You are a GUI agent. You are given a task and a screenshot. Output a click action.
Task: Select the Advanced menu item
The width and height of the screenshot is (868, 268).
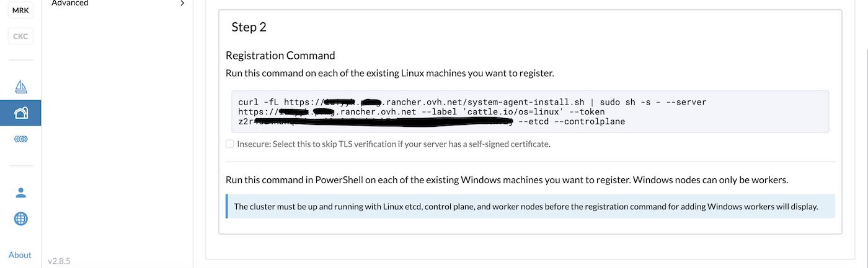coord(70,3)
